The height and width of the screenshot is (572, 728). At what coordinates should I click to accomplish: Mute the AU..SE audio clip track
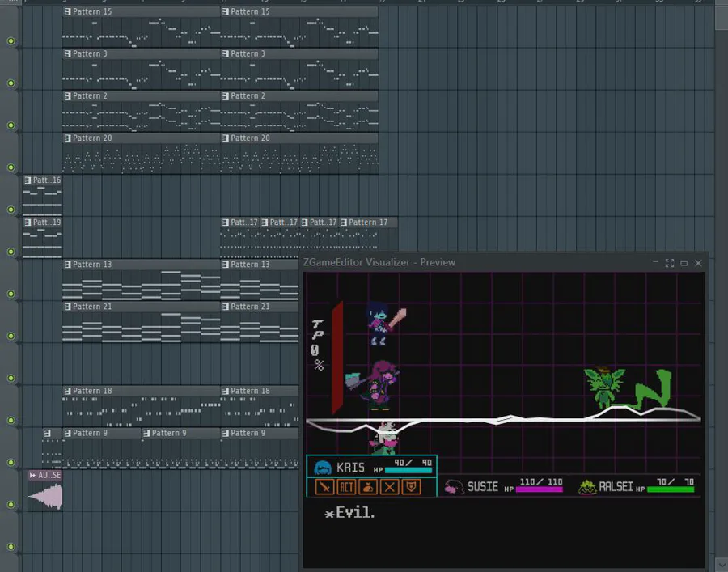coord(11,505)
